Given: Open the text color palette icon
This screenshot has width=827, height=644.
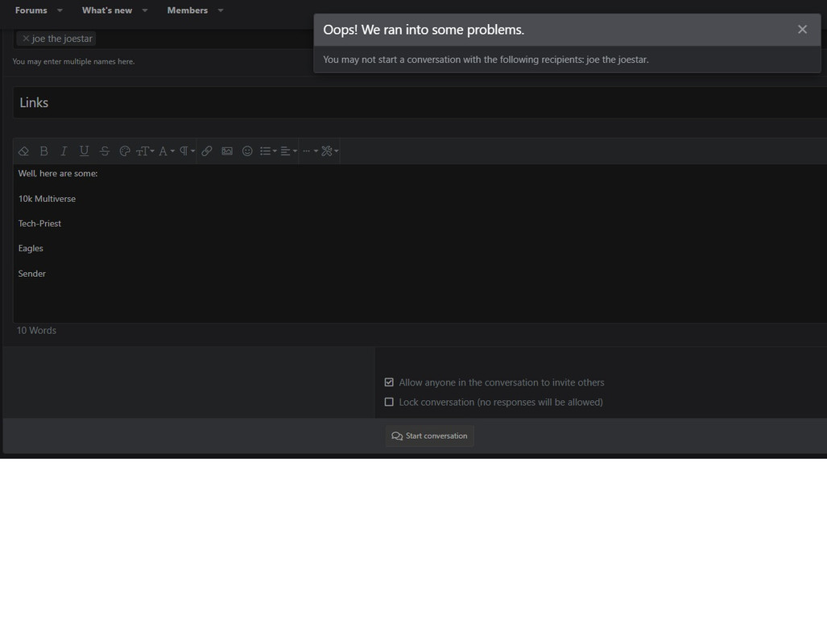Looking at the screenshot, I should 125,151.
